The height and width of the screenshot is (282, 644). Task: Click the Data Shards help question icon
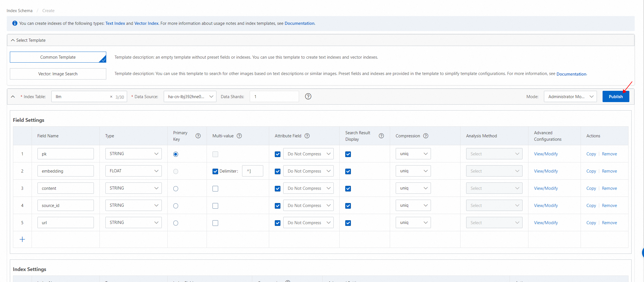pos(308,96)
